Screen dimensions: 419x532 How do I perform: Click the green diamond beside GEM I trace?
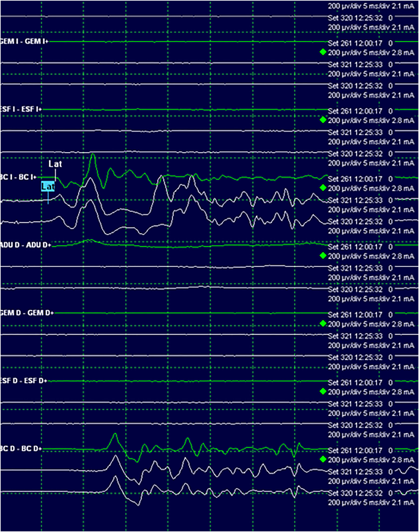coord(323,52)
